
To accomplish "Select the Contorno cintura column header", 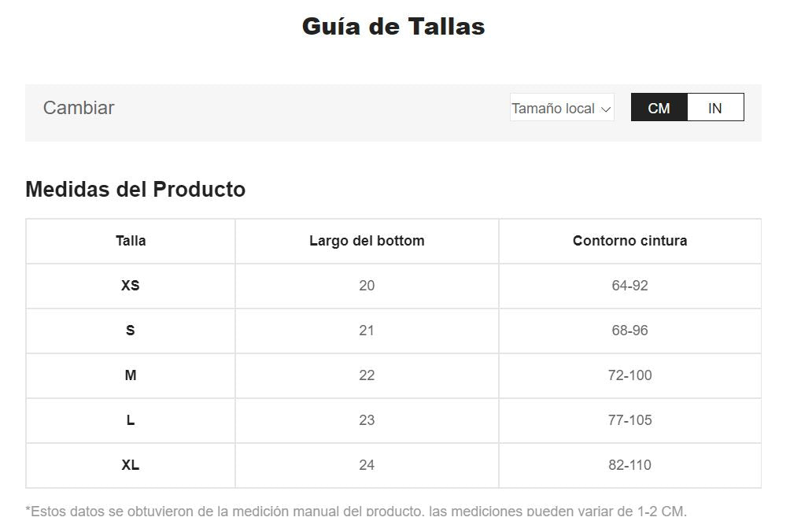I will pyautogui.click(x=629, y=241).
